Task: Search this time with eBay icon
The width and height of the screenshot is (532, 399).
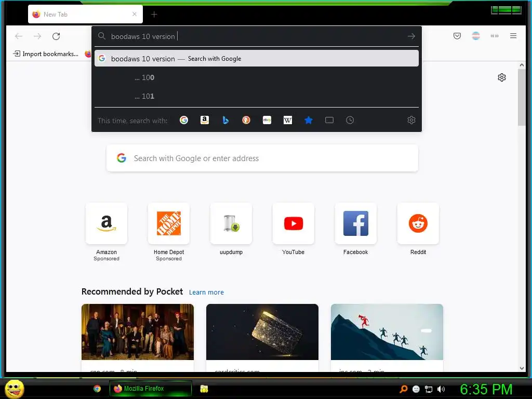Action: (x=267, y=120)
